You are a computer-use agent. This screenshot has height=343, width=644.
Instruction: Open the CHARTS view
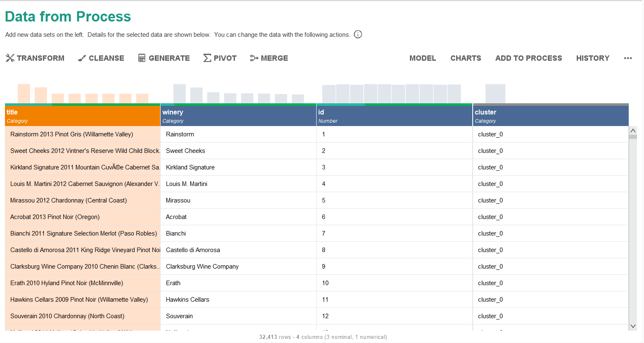click(466, 58)
